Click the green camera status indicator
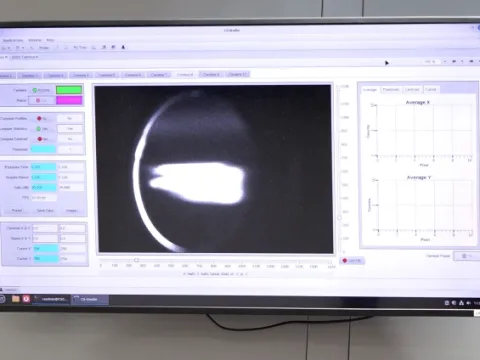Viewport: 480px width, 360px height. tap(69, 90)
